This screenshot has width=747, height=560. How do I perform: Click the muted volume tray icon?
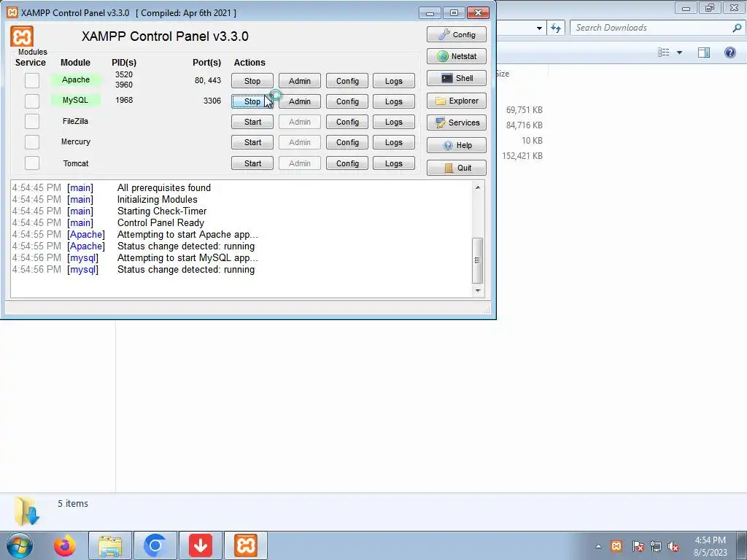[673, 546]
